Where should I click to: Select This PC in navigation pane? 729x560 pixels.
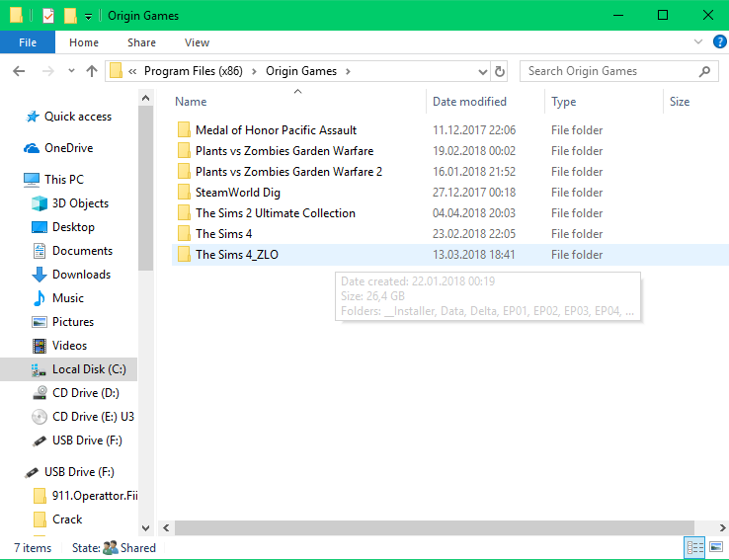coord(63,180)
